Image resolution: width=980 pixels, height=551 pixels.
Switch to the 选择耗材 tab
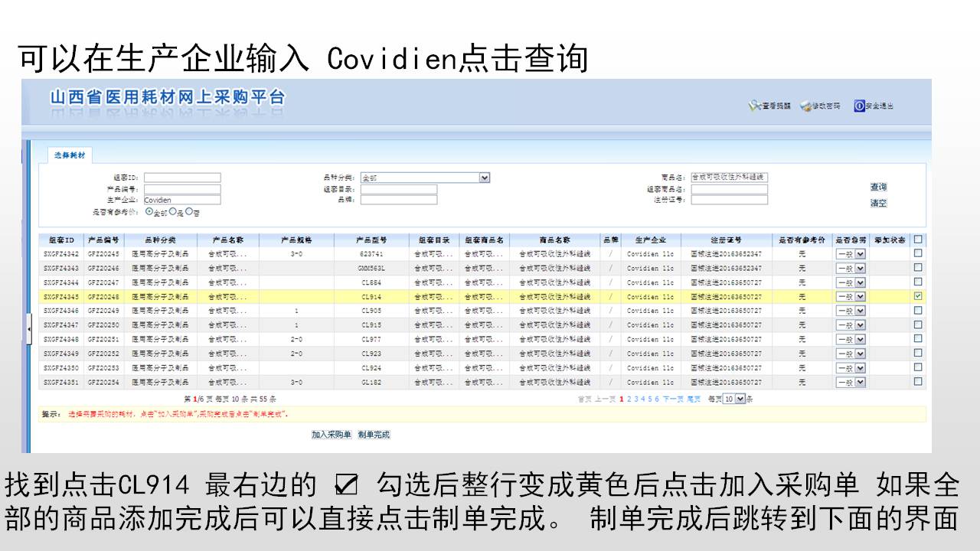point(70,155)
